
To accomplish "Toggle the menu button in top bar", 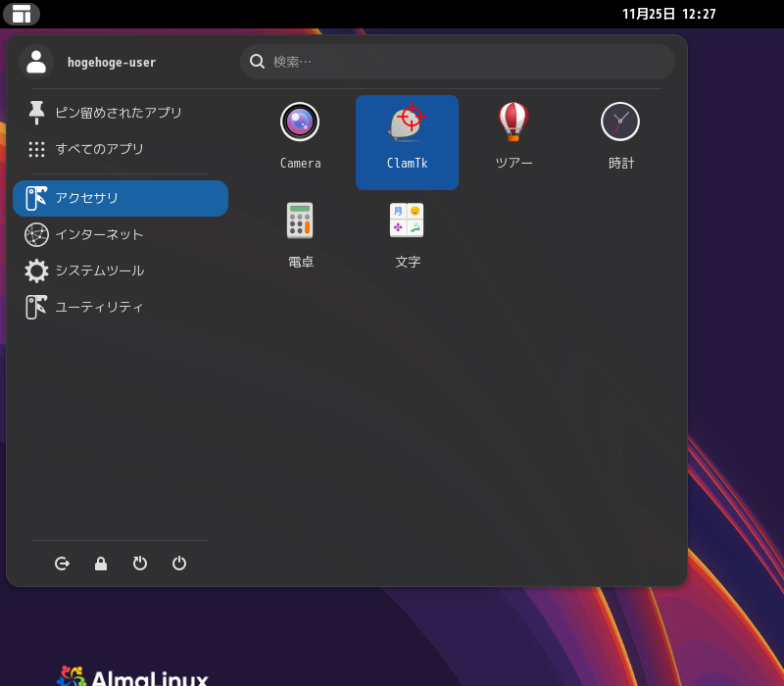I will (22, 14).
